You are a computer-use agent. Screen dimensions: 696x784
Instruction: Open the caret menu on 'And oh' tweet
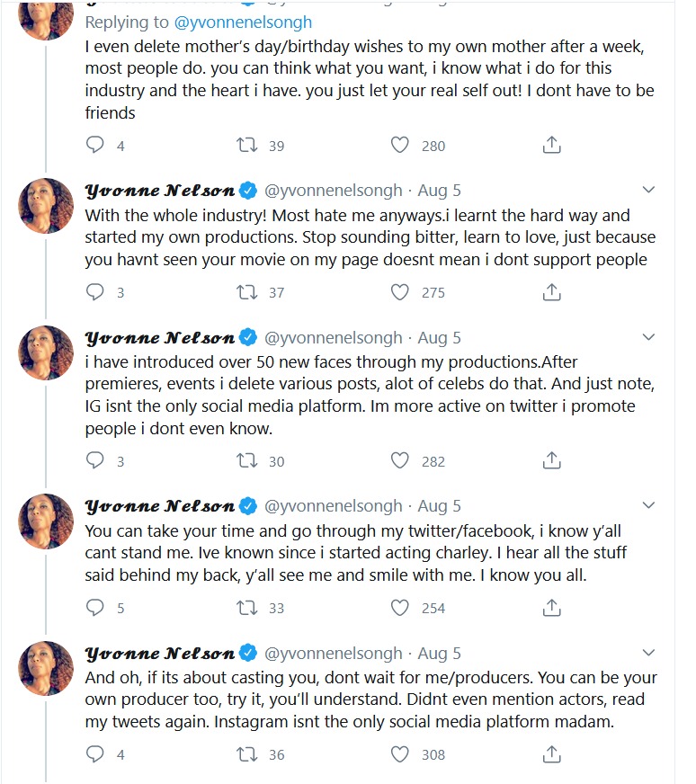(648, 653)
